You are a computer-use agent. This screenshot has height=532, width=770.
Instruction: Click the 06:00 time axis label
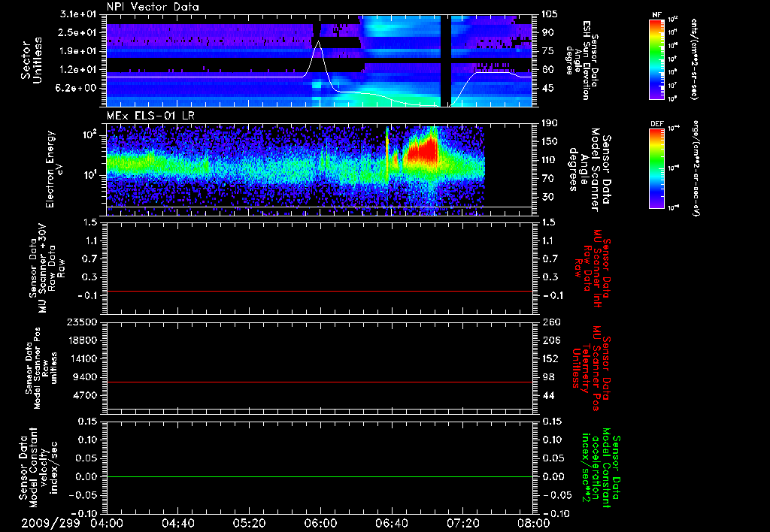tap(320, 523)
